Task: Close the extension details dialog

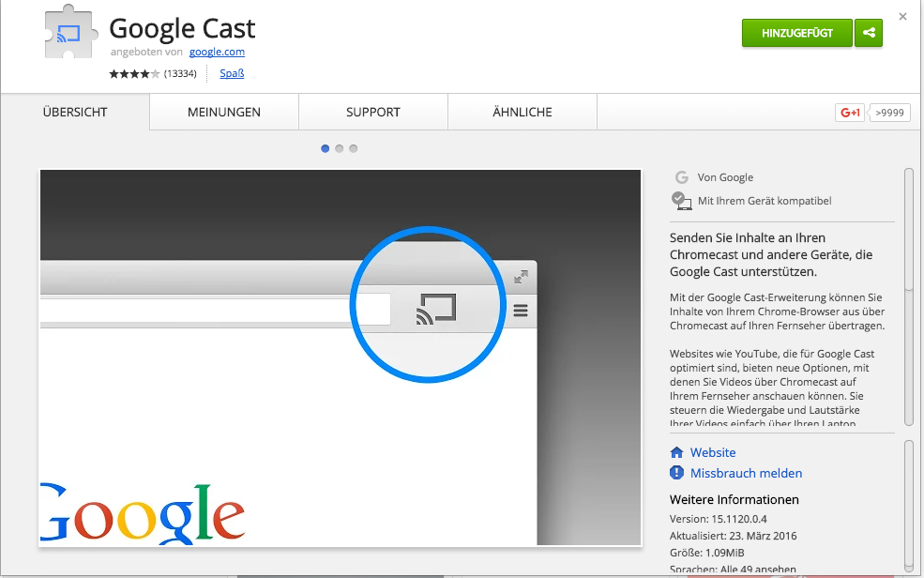Action: (x=903, y=16)
